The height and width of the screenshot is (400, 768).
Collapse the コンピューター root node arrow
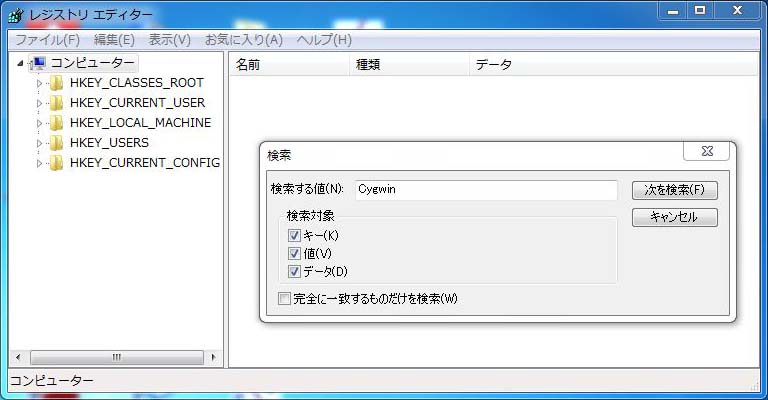point(21,63)
